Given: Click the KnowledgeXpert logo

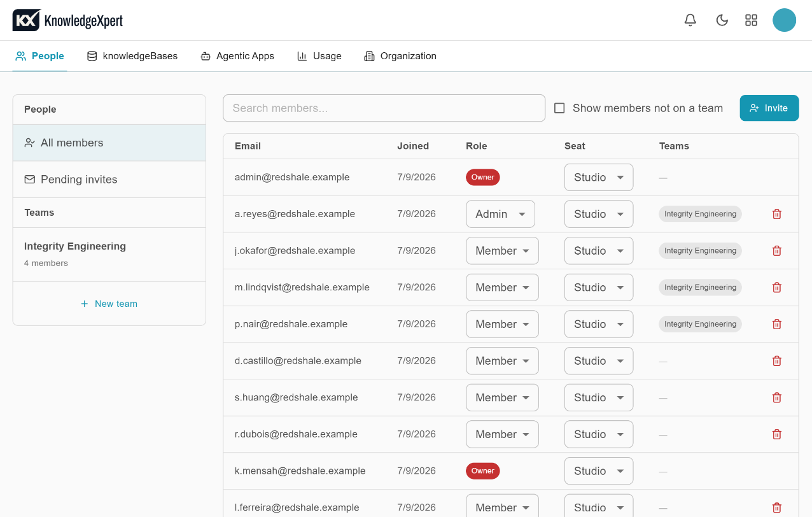Looking at the screenshot, I should (67, 20).
